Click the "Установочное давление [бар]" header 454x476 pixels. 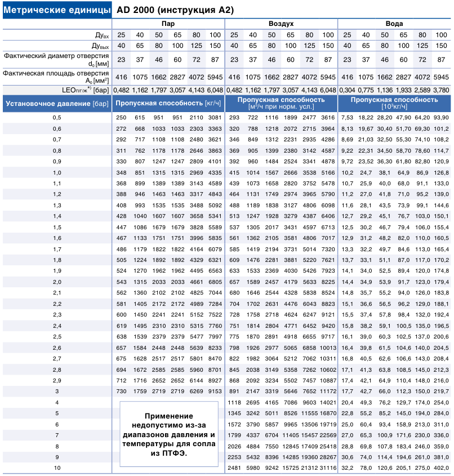point(57,104)
